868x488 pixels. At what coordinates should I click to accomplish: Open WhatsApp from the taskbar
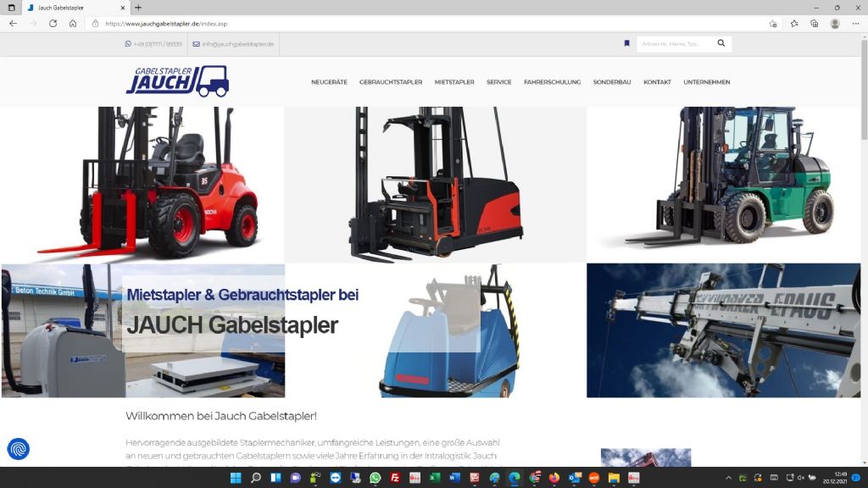[375, 478]
